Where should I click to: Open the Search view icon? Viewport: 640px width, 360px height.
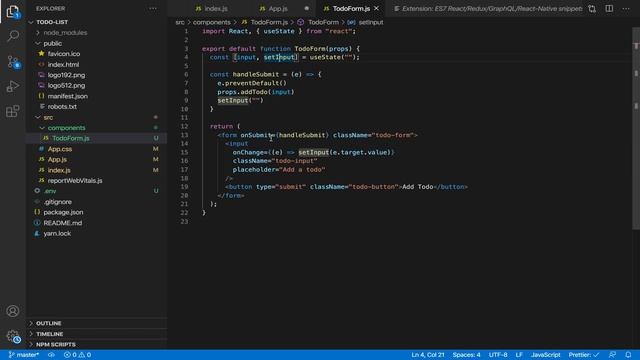[13, 36]
